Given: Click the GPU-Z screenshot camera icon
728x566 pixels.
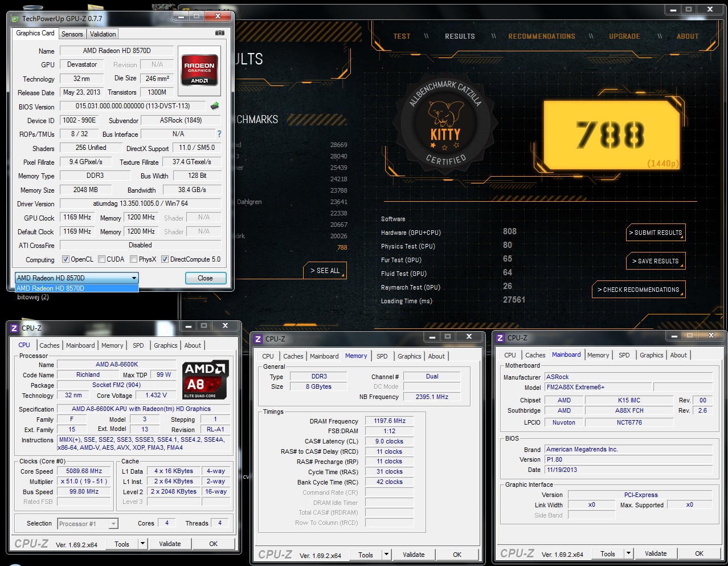Looking at the screenshot, I should point(219,33).
